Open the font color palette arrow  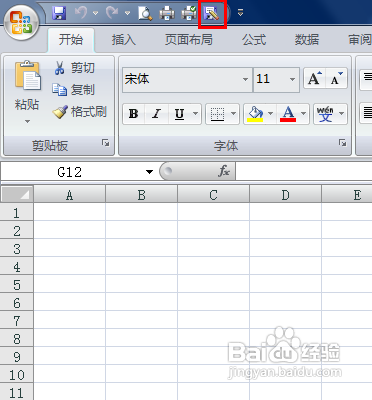click(x=304, y=114)
